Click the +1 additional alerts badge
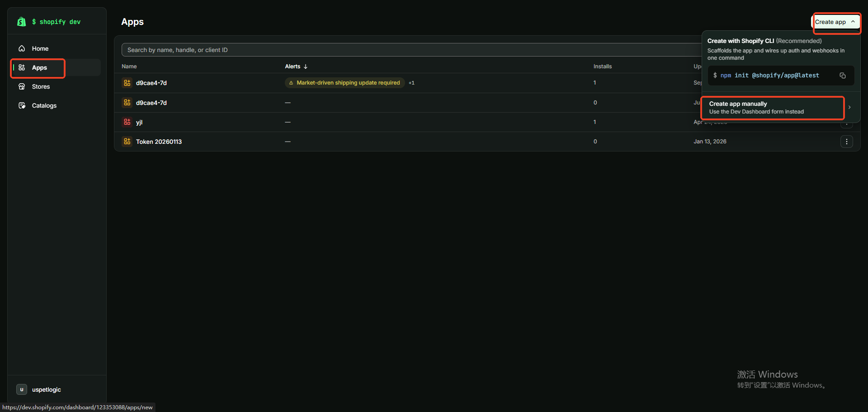This screenshot has height=412, width=868. 411,83
